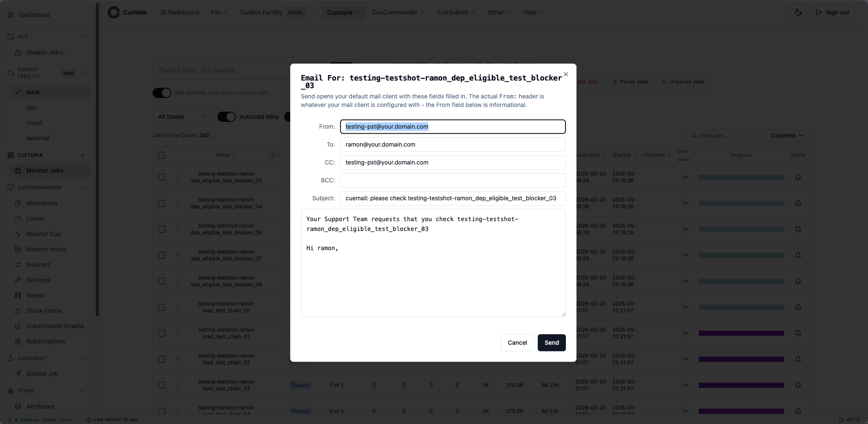Open Submit Job in the sidebar

(x=42, y=374)
